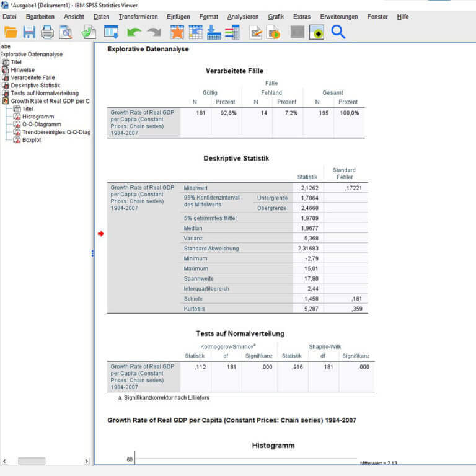Open the Transformieren menu

[x=138, y=17]
